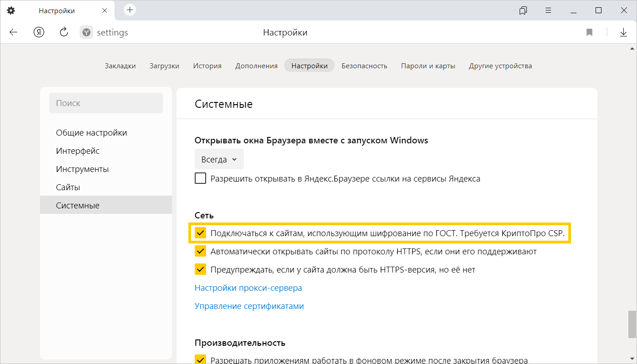Image resolution: width=637 pixels, height=364 pixels.
Task: Switch to the Загрузки tab
Action: click(164, 66)
